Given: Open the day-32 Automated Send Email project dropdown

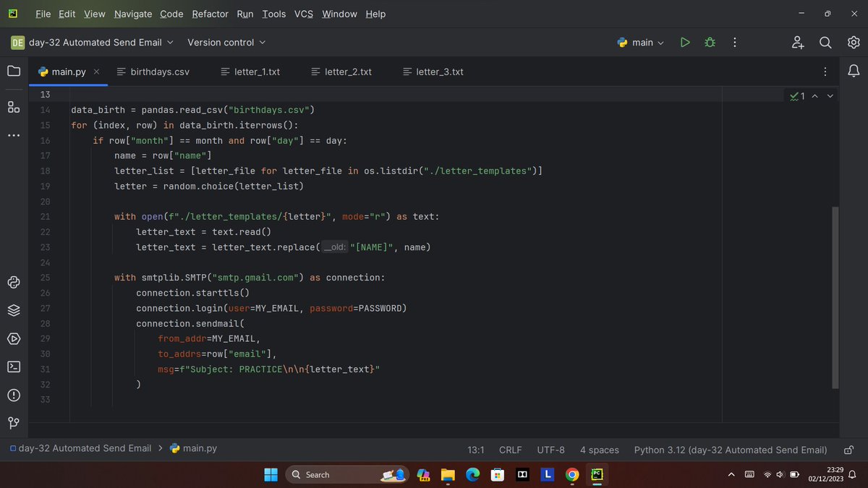Looking at the screenshot, I should (93, 43).
